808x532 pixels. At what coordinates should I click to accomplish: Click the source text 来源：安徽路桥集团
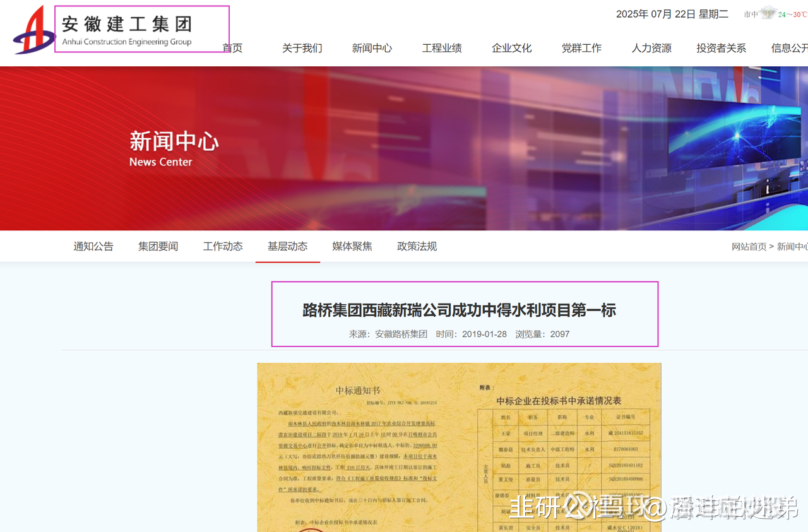(x=388, y=334)
